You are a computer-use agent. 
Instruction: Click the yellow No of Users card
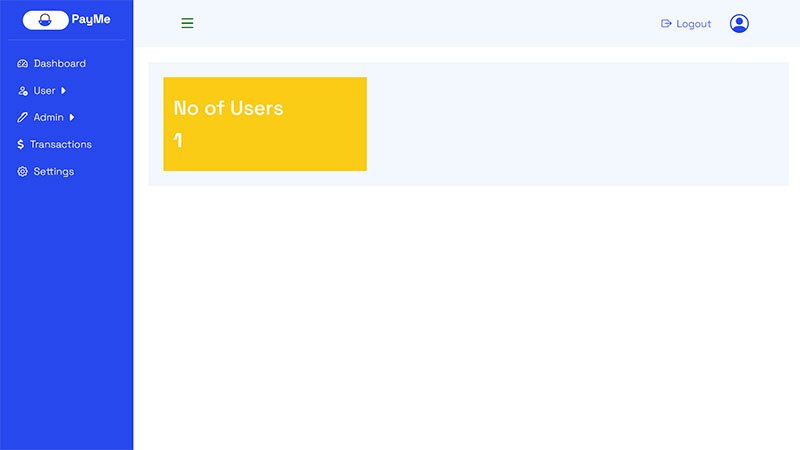click(x=265, y=124)
